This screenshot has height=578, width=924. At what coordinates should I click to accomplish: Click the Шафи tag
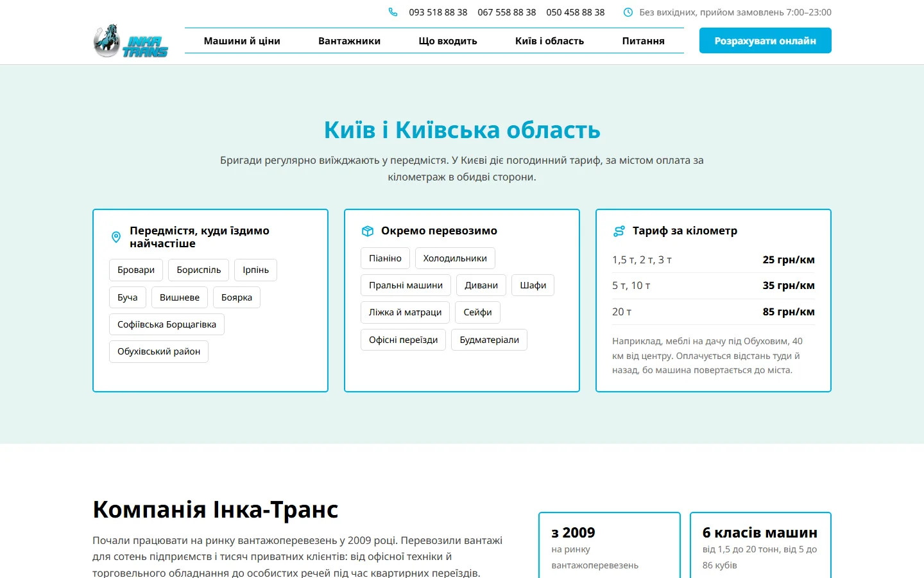(x=533, y=285)
